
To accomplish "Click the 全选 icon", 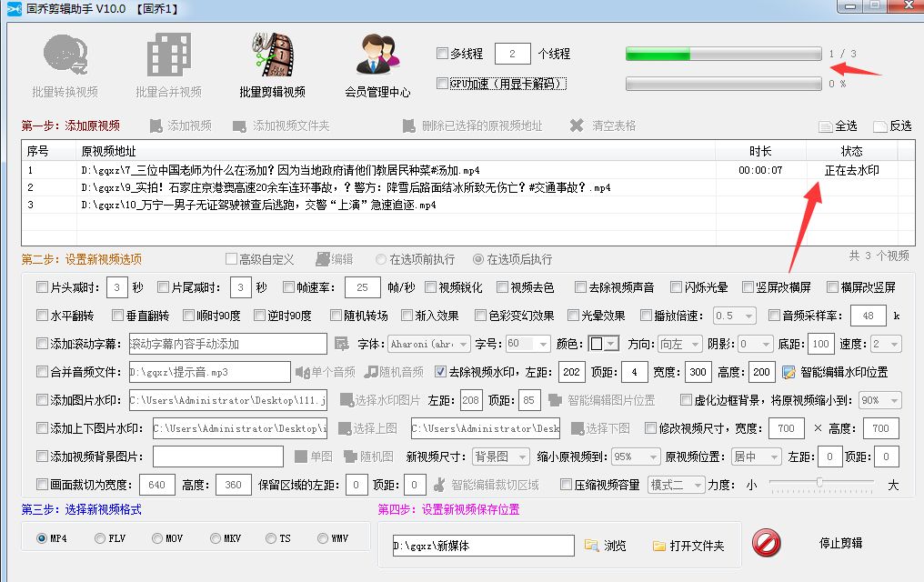I will (826, 126).
